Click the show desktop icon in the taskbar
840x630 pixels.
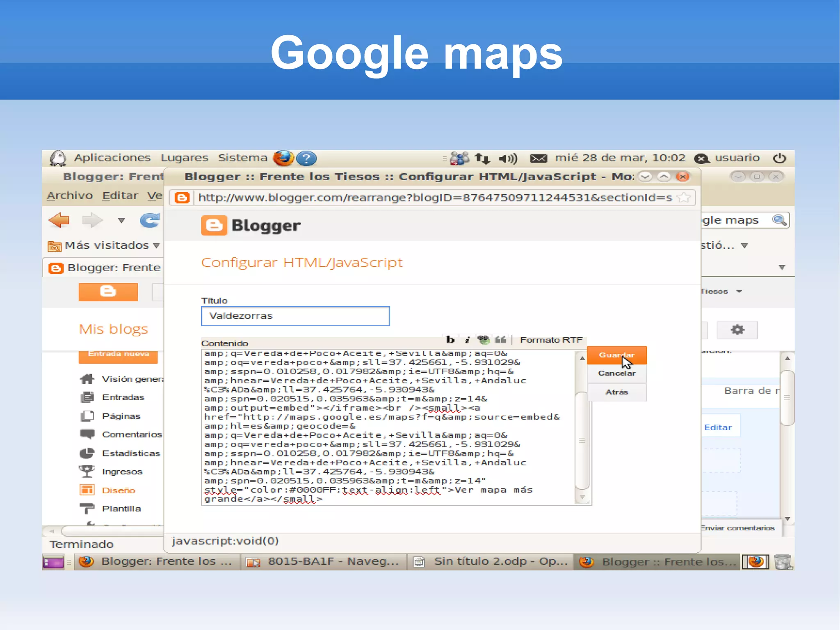pos(53,562)
